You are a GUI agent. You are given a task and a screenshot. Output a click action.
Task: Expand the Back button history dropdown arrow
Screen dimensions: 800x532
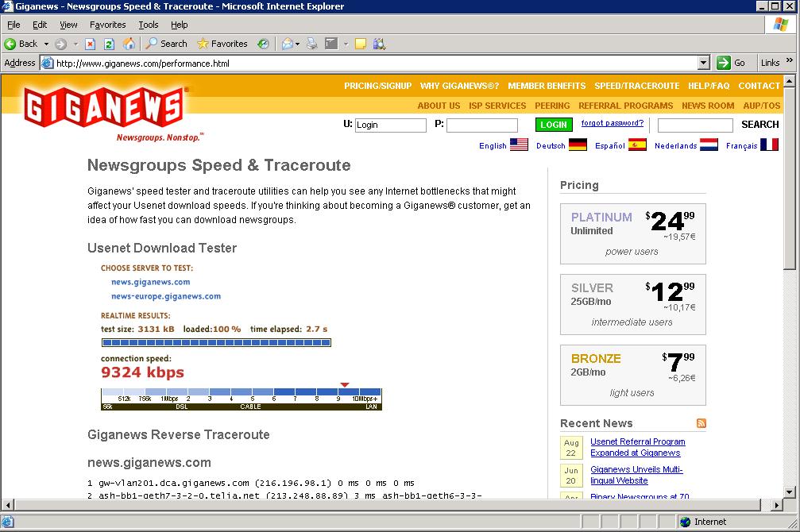(46, 44)
